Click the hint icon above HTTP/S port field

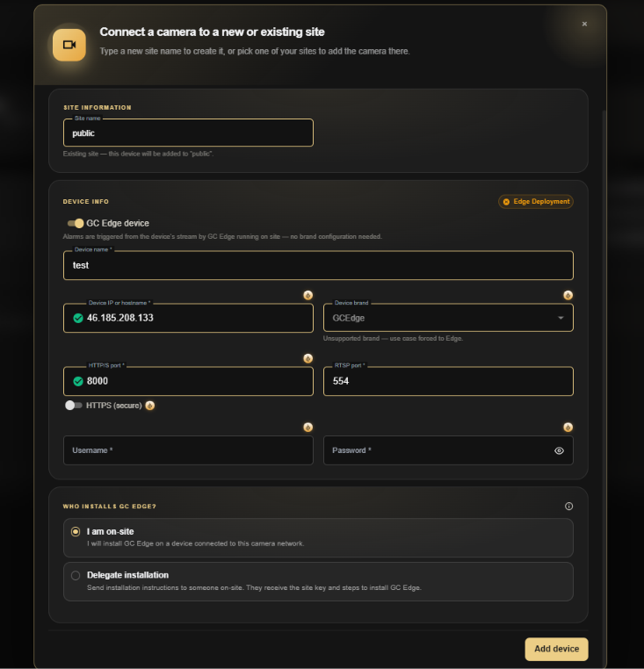(308, 358)
